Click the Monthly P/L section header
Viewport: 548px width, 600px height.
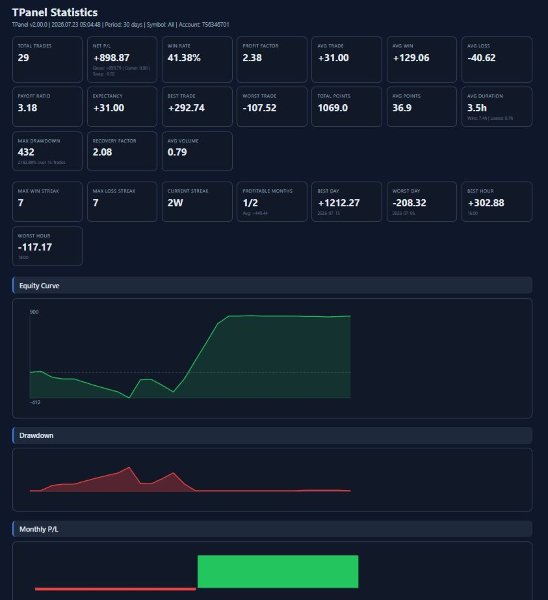(272, 529)
